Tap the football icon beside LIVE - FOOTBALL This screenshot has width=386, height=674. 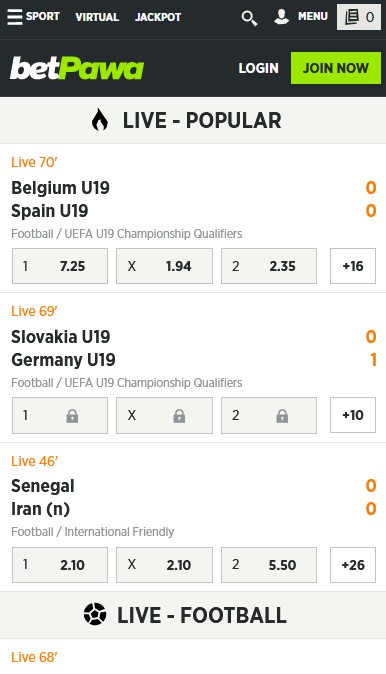click(x=95, y=614)
